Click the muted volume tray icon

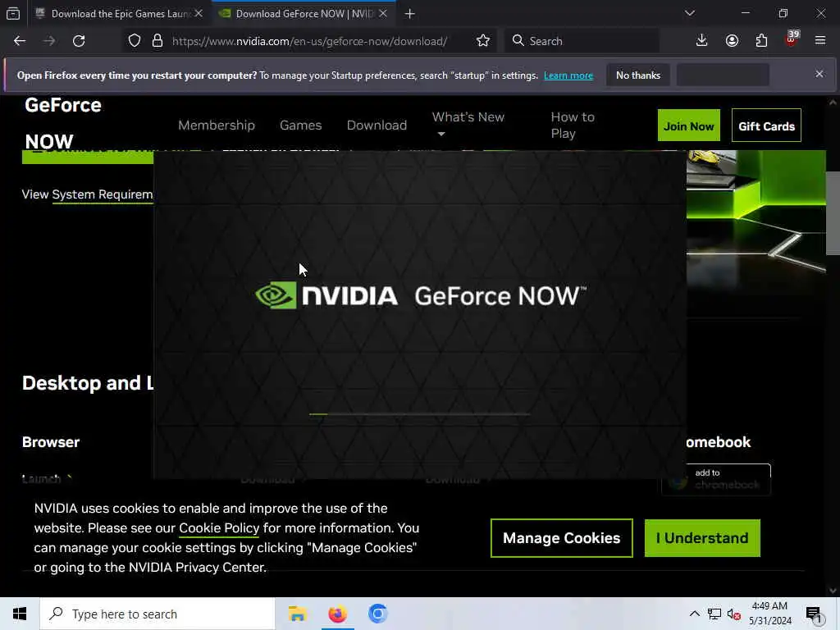coord(734,614)
